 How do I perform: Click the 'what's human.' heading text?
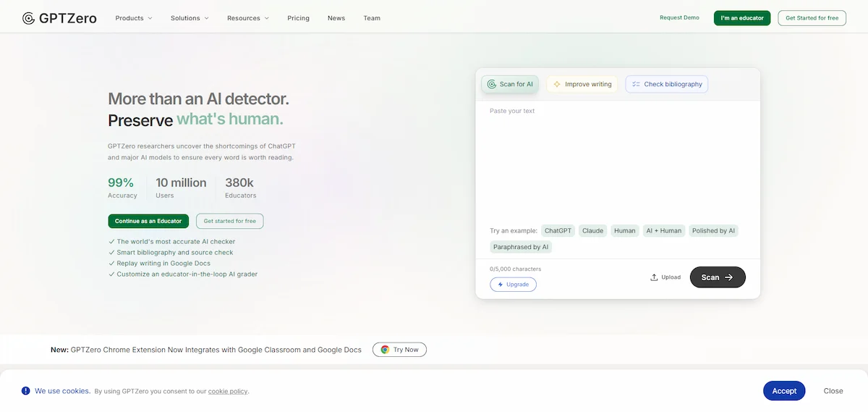click(230, 119)
